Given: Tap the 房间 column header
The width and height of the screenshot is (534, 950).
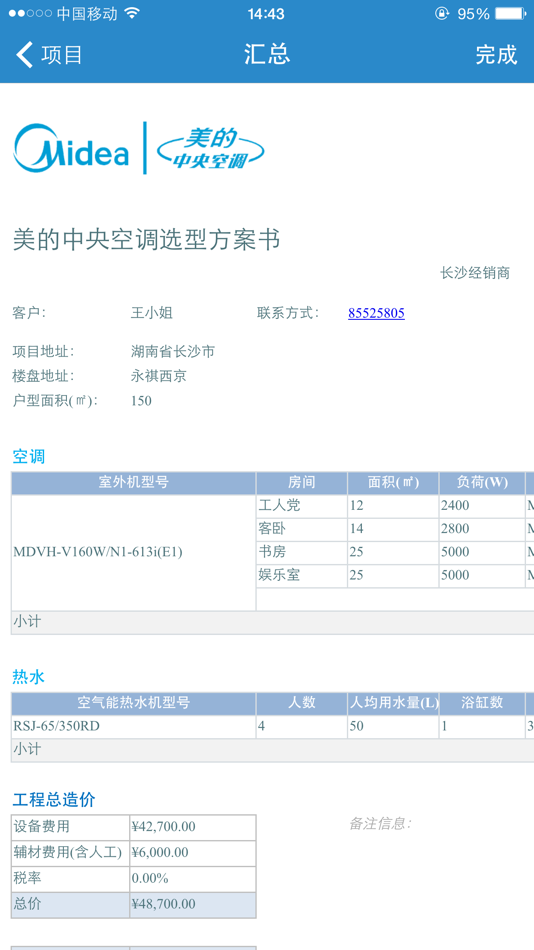Looking at the screenshot, I should tap(302, 483).
